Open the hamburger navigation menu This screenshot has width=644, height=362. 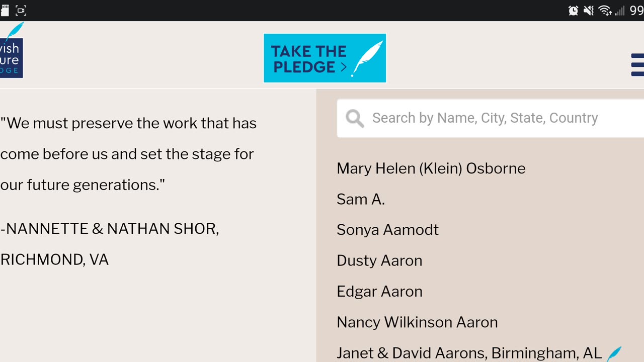pos(637,65)
